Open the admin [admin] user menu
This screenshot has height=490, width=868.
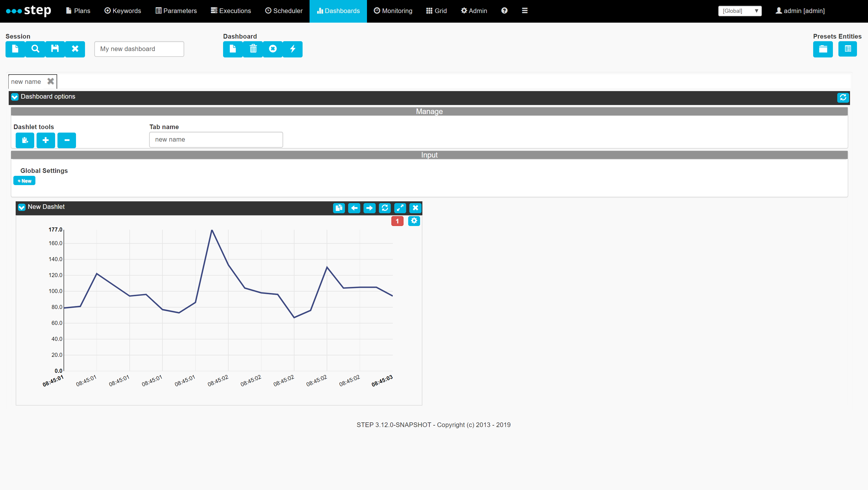(800, 11)
